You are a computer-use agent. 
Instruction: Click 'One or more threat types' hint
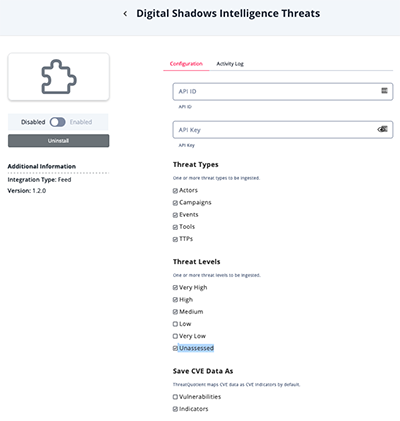[216, 178]
